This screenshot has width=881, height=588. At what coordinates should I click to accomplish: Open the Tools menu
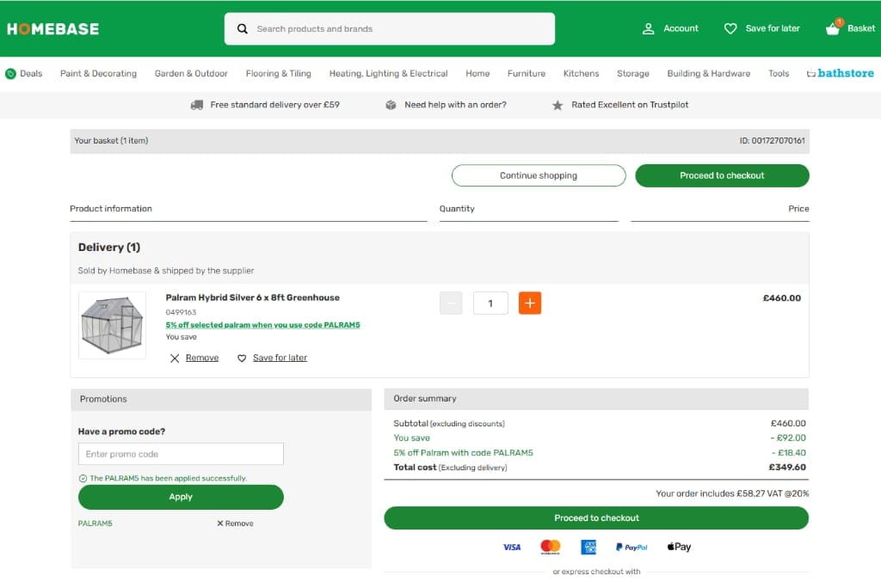point(778,74)
